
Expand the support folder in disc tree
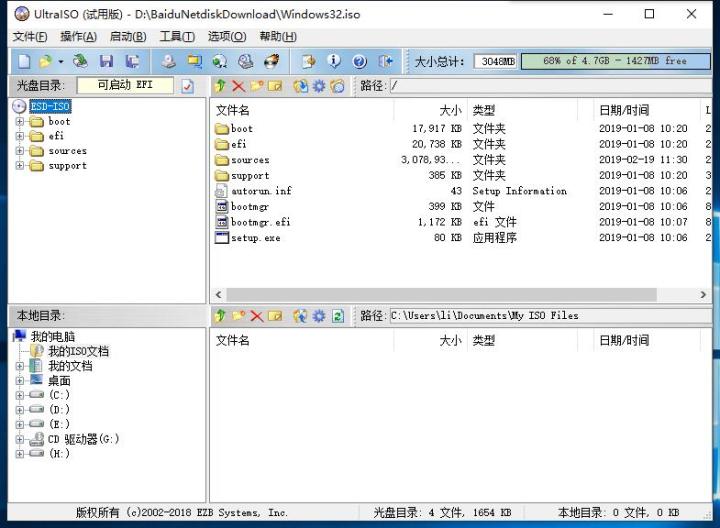[x=20, y=165]
